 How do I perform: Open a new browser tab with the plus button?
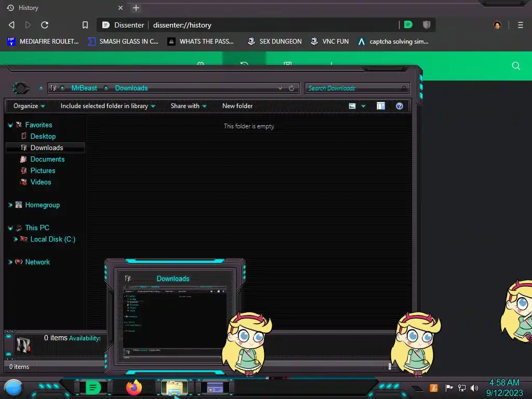click(x=136, y=8)
